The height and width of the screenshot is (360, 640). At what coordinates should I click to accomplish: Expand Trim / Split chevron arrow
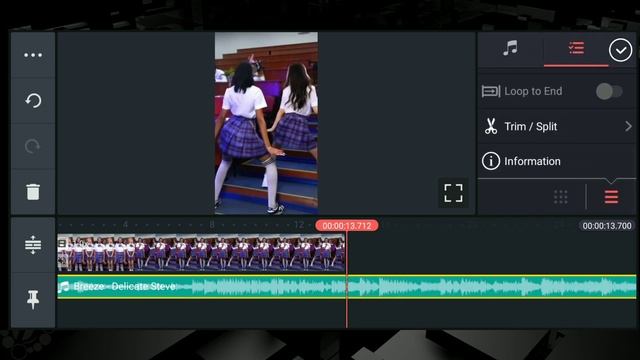click(628, 127)
